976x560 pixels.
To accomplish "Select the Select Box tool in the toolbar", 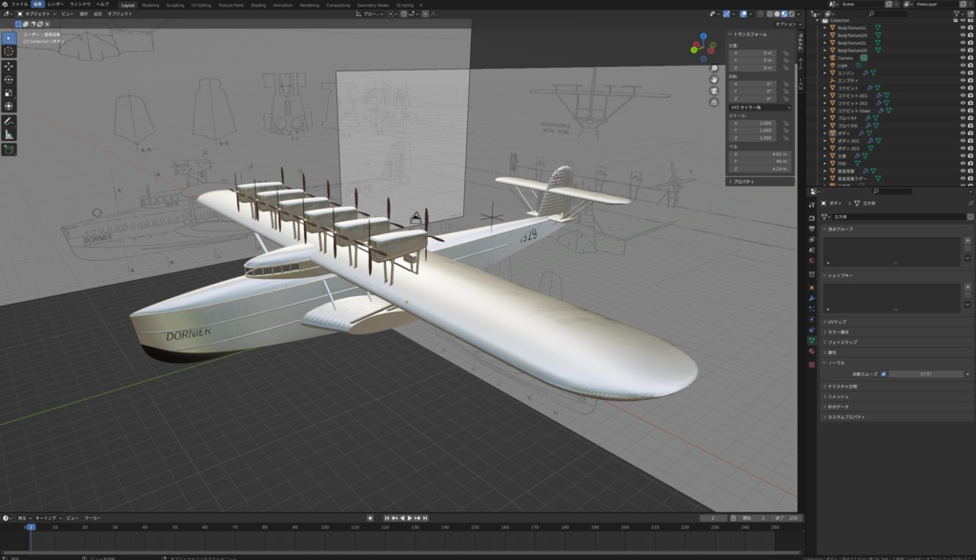I will tap(9, 38).
